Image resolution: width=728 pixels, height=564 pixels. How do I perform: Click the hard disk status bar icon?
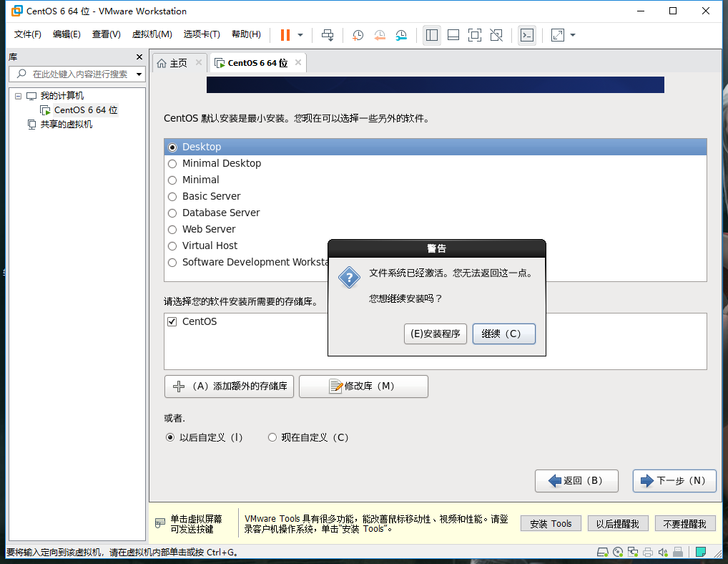click(x=603, y=553)
